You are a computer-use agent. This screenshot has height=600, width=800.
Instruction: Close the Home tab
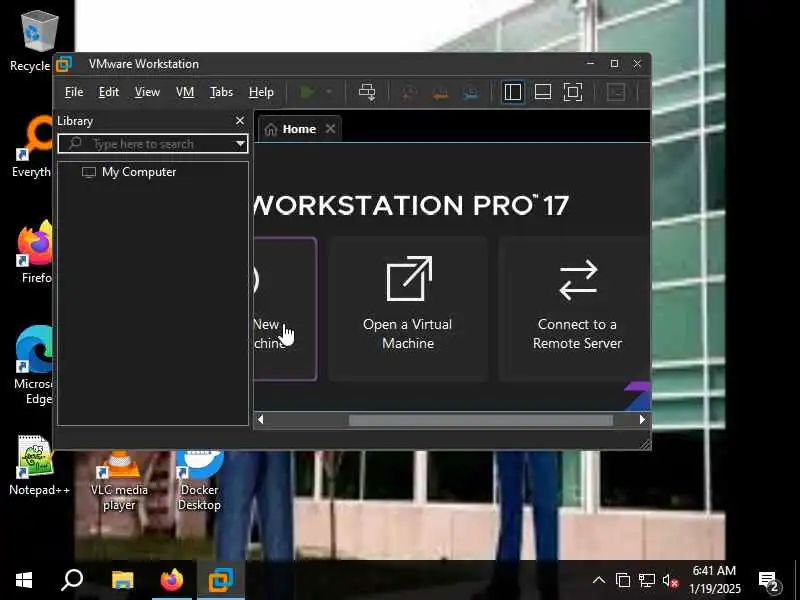[331, 129]
